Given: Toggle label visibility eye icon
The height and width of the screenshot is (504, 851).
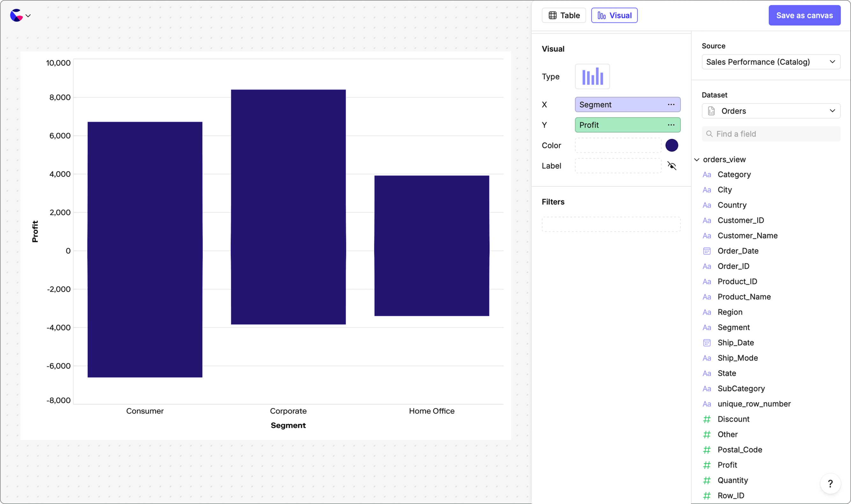Looking at the screenshot, I should pos(672,166).
